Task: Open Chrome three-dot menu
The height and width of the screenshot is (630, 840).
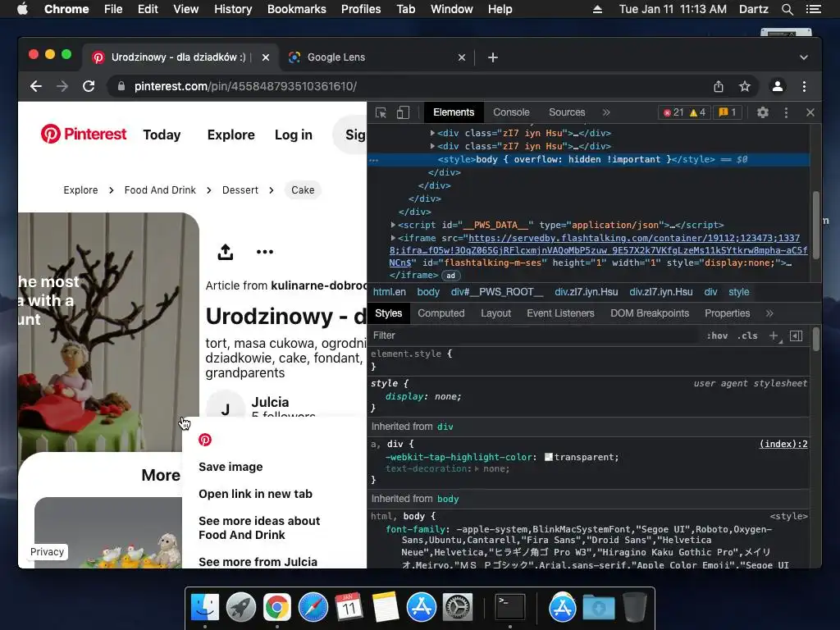Action: tap(804, 86)
